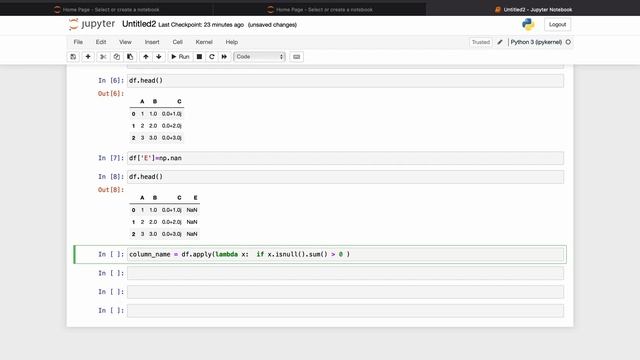Image resolution: width=640 pixels, height=360 pixels.
Task: Insert a new cell below
Action: 88,57
